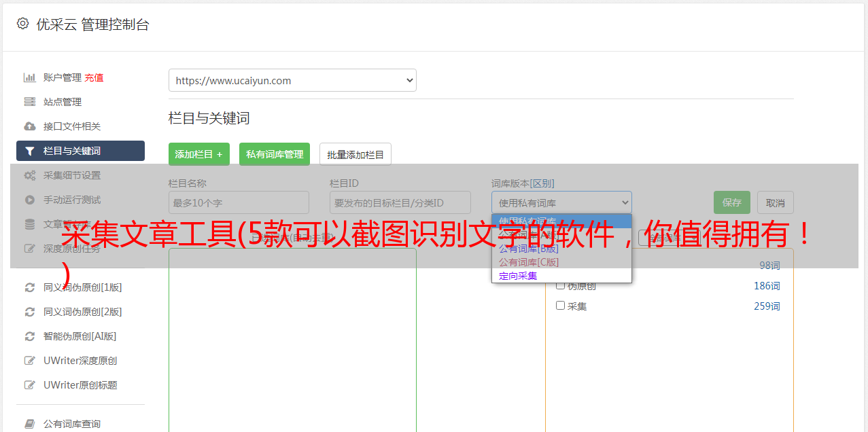Click refresh icon beside 同义词伪原创[1版]
Viewport: 868px width, 432px height.
tap(29, 287)
